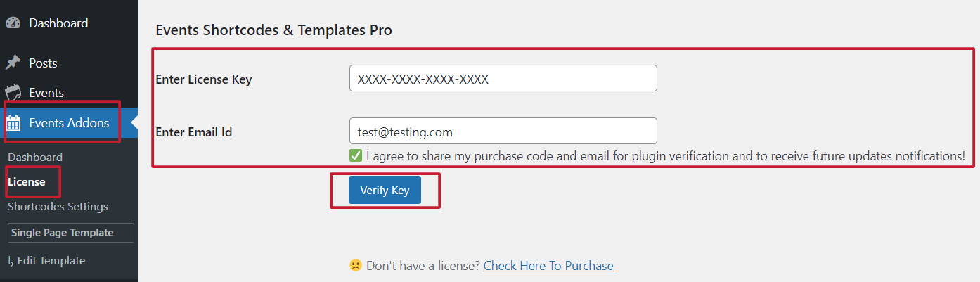
Task: Select the License submenu item
Action: pyautogui.click(x=27, y=182)
